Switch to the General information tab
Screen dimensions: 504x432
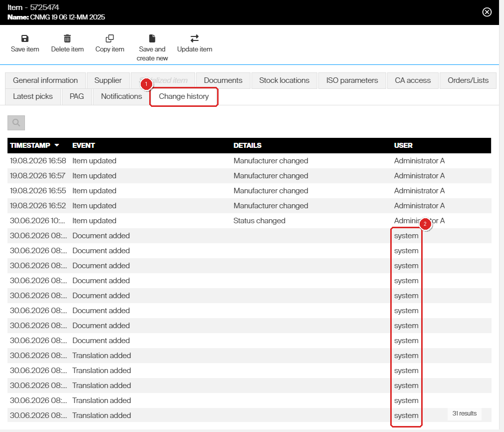click(x=45, y=80)
